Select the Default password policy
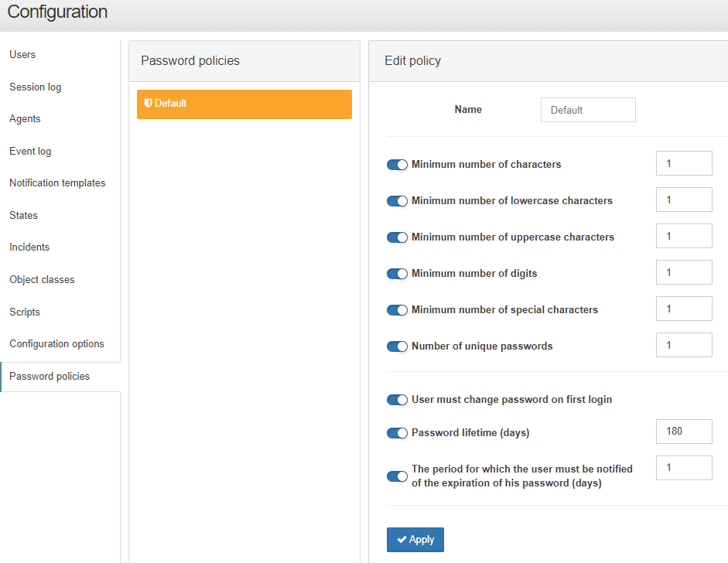 coord(244,104)
